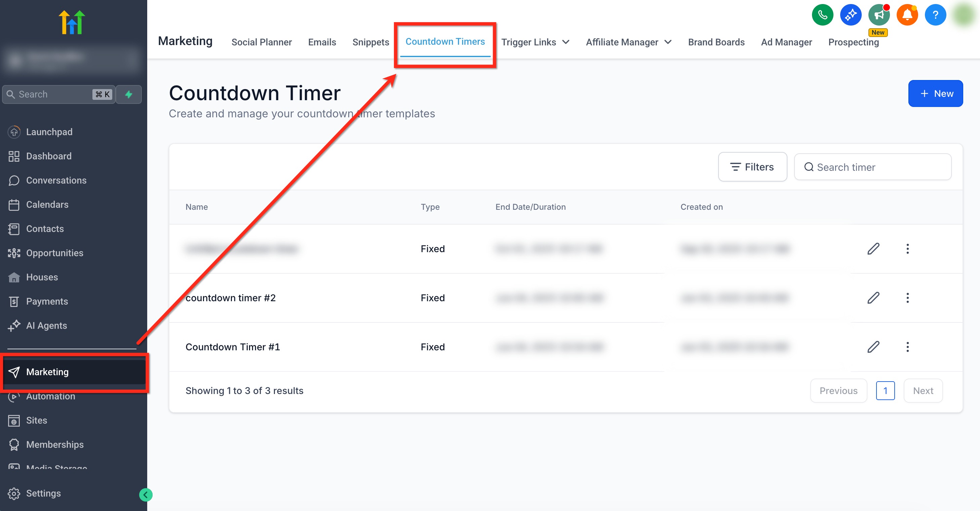This screenshot has width=980, height=511.
Task: Open three-dot menu for countdown timer #2
Action: point(907,298)
